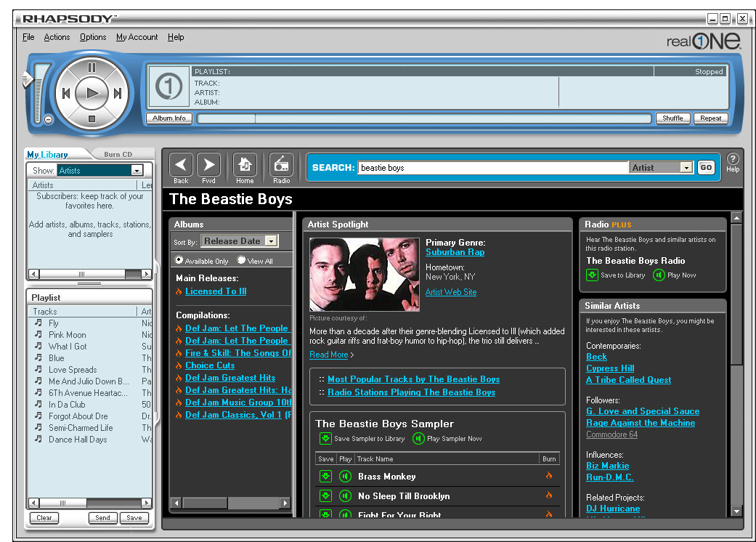The image size is (756, 542).
Task: Click the track progress seek bar
Action: (x=425, y=118)
